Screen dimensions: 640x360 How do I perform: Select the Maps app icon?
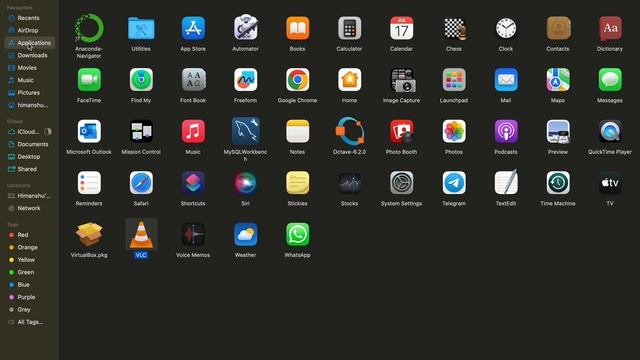coord(558,80)
